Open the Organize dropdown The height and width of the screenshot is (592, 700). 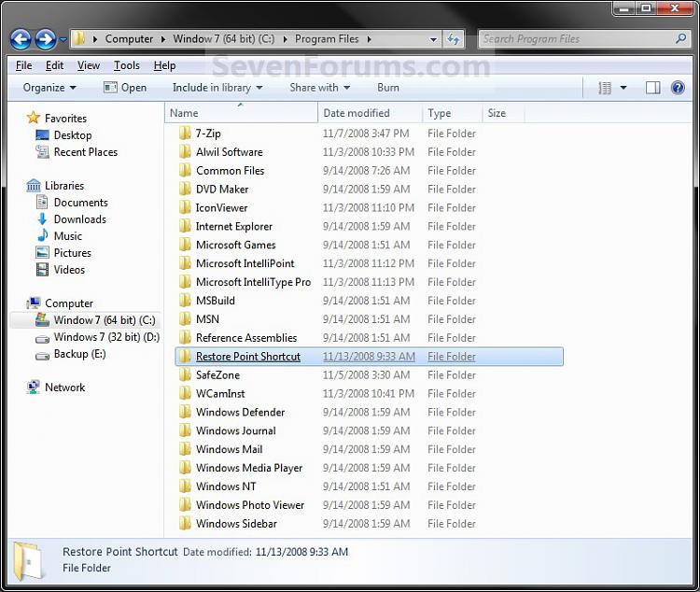(49, 88)
